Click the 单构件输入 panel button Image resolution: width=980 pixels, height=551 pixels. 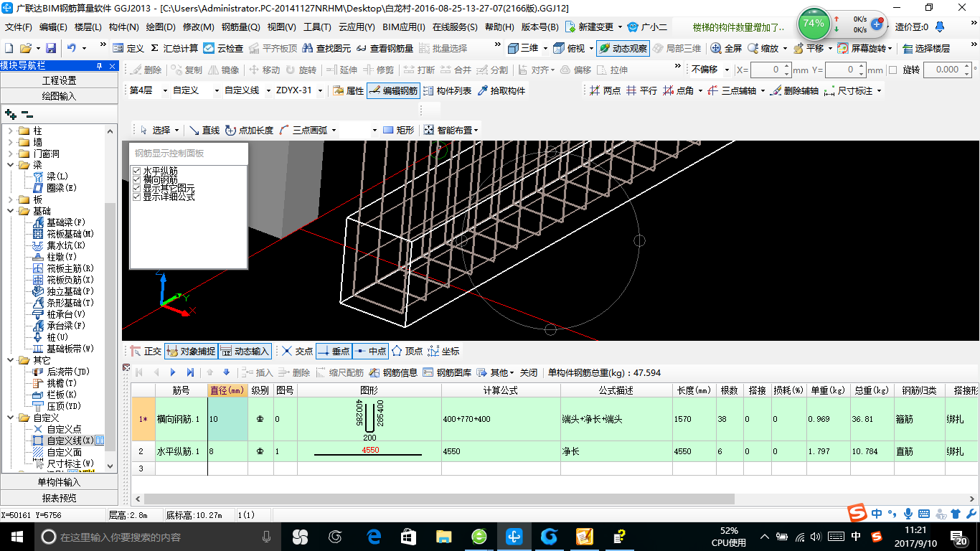click(59, 482)
